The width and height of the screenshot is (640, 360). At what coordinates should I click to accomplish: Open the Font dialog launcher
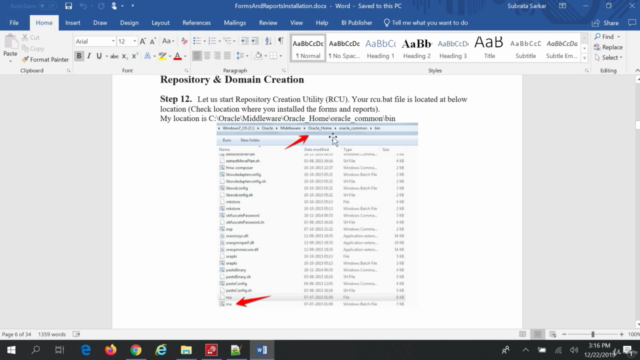point(186,71)
